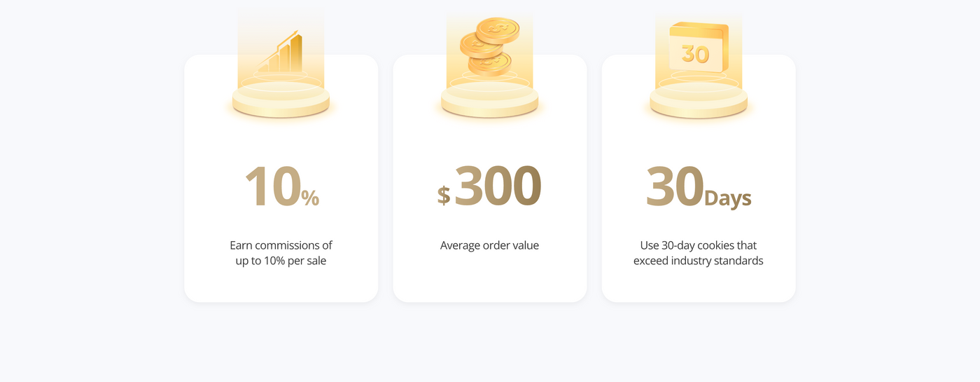
Task: Click the "exceed industry standards" text
Action: tap(698, 261)
